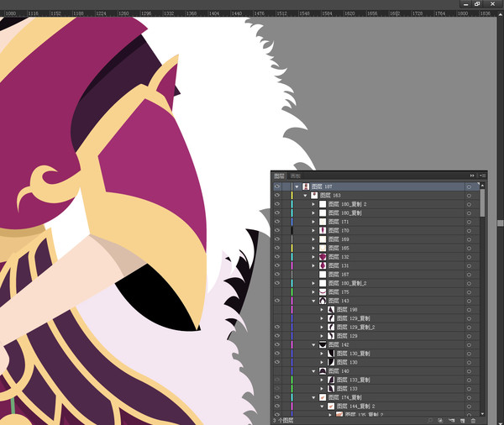Click target circle for 图层 171
This screenshot has width=504, height=425.
pyautogui.click(x=469, y=222)
